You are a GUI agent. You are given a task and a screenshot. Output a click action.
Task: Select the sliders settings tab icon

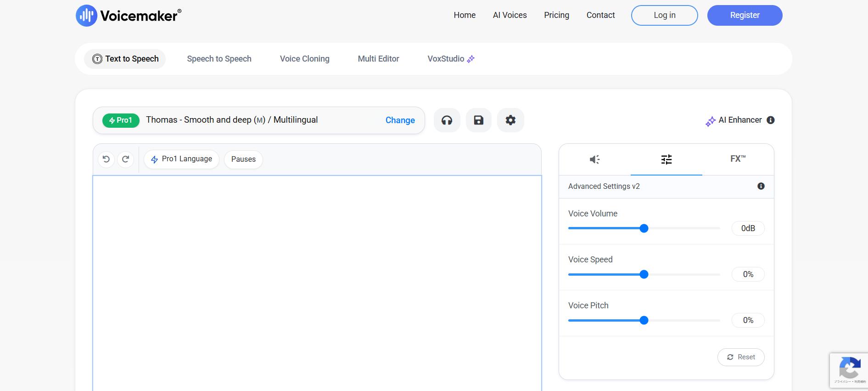(x=666, y=159)
